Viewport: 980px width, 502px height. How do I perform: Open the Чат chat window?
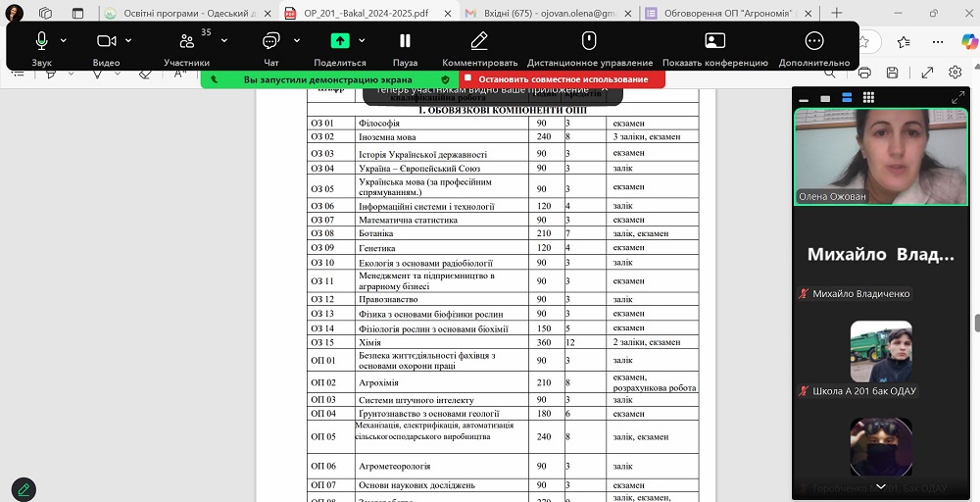click(270, 41)
